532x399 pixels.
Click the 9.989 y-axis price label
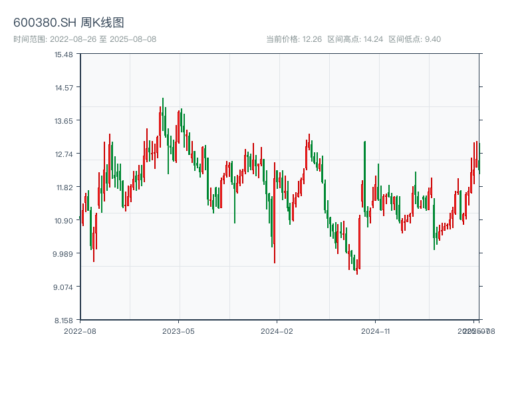point(64,253)
